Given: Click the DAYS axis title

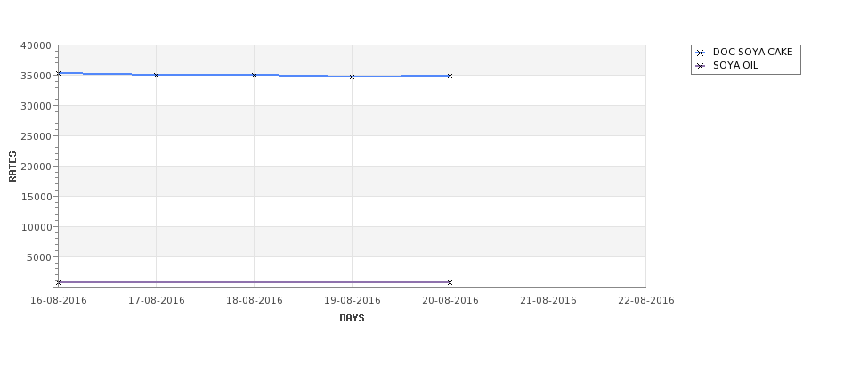Looking at the screenshot, I should click(x=352, y=318).
